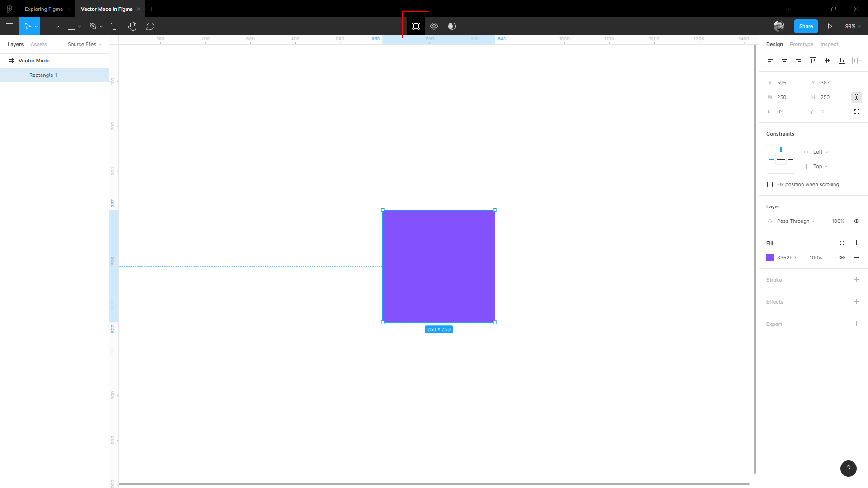This screenshot has height=488, width=868.
Task: Expand the 99% zoom menu
Action: coord(853,26)
